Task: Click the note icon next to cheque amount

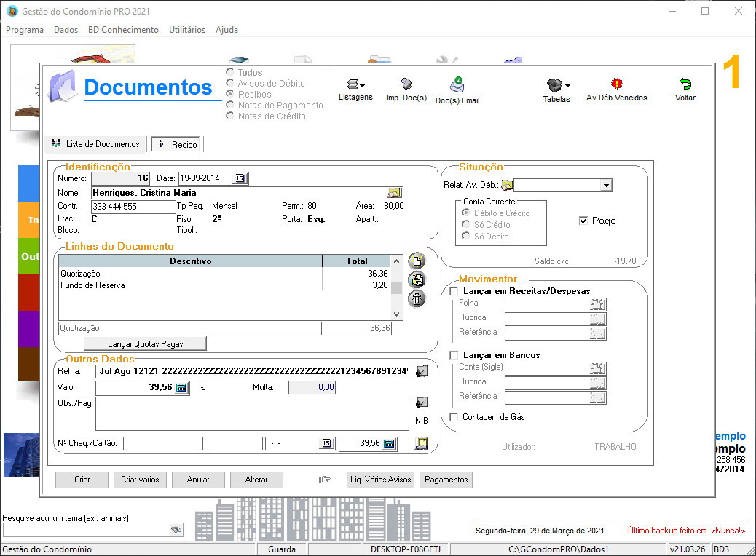Action: [422, 443]
